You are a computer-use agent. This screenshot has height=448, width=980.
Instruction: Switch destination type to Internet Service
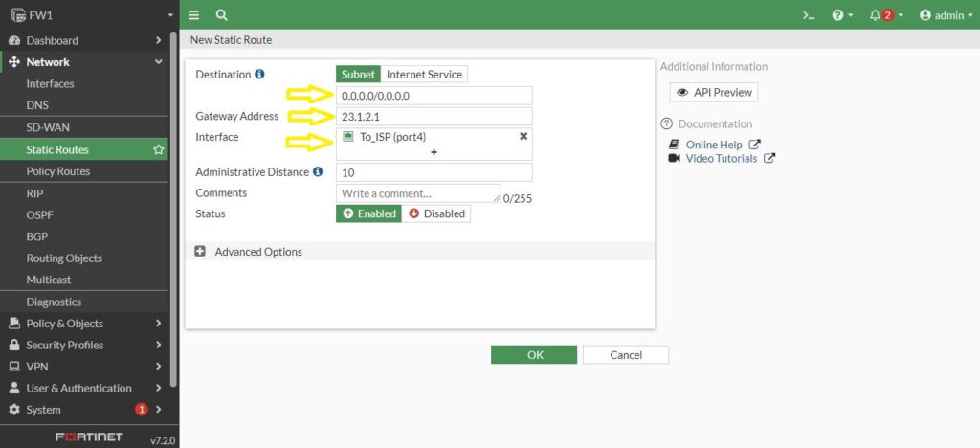pyautogui.click(x=424, y=75)
